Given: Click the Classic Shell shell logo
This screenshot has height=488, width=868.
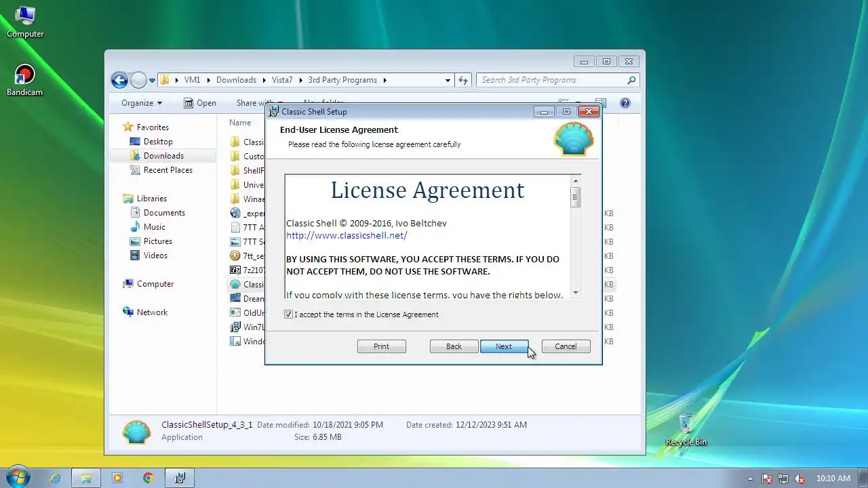Looking at the screenshot, I should [x=574, y=139].
